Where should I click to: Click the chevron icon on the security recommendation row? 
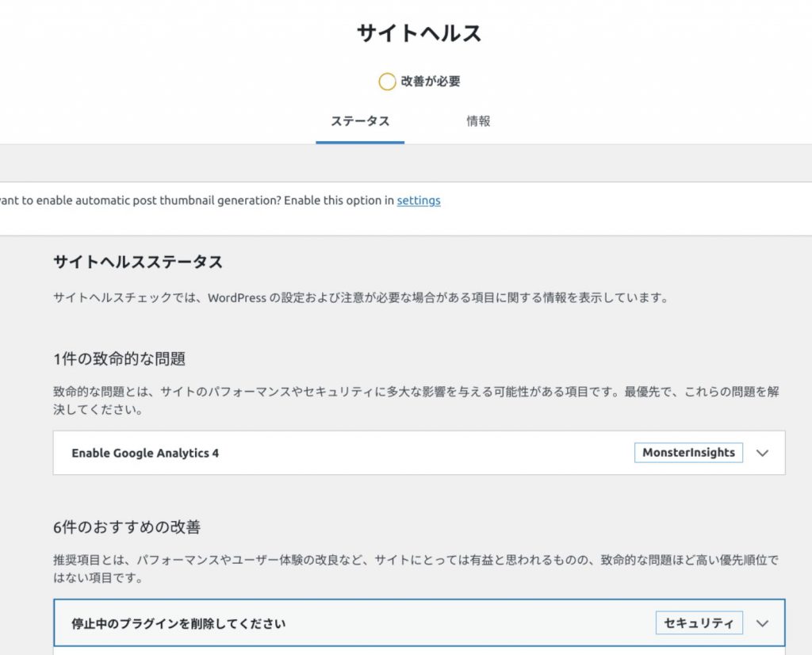761,623
